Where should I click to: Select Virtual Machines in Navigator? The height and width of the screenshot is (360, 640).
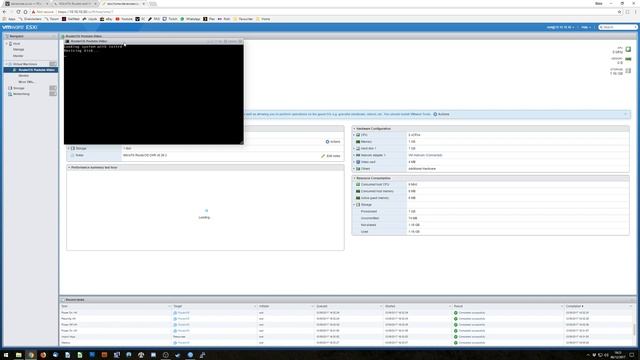[x=25, y=64]
